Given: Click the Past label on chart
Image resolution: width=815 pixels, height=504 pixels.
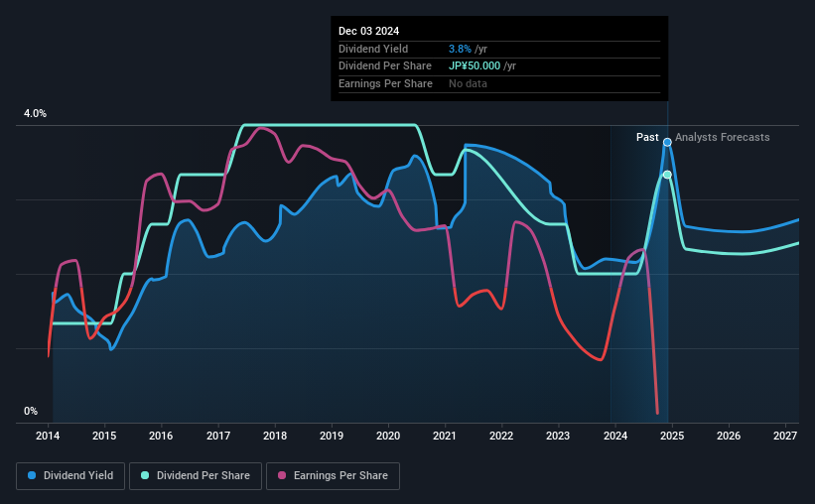Looking at the screenshot, I should click(x=647, y=137).
